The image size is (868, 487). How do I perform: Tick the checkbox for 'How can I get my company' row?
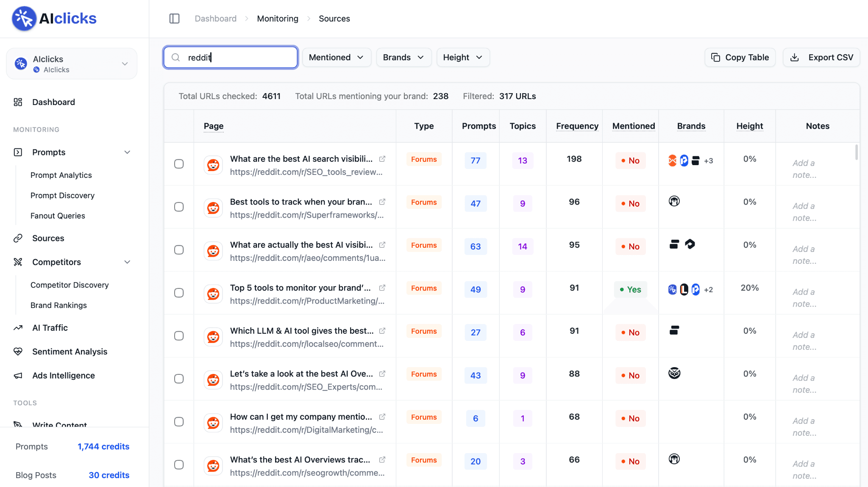(179, 422)
